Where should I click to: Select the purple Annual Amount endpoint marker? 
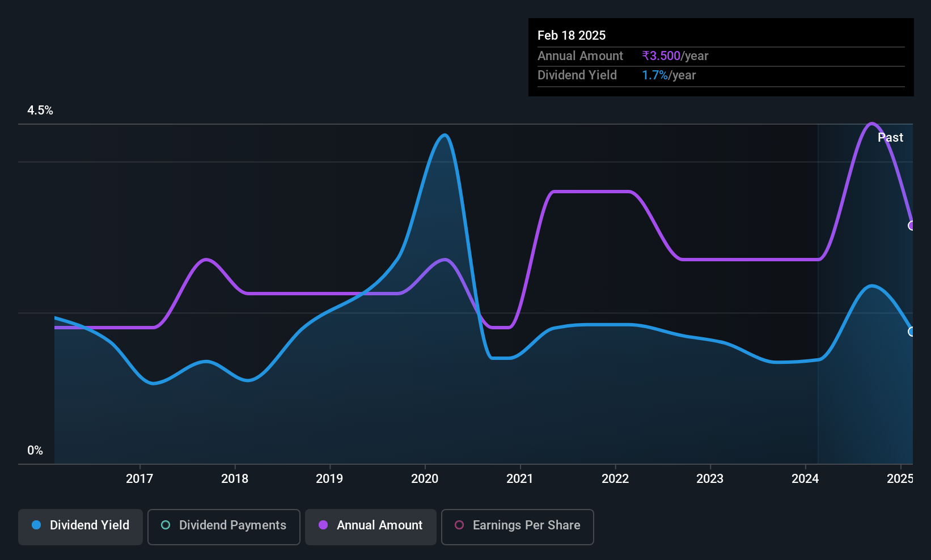pyautogui.click(x=911, y=226)
